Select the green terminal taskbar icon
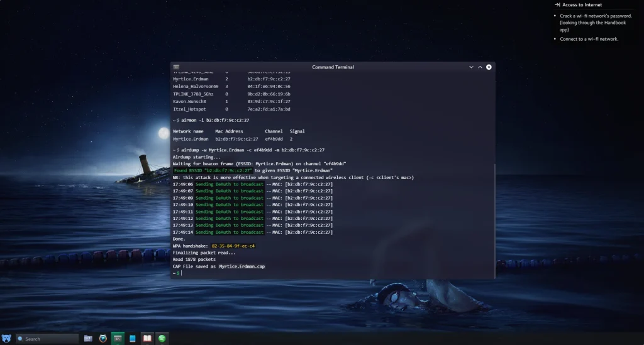The image size is (644, 345). point(118,339)
